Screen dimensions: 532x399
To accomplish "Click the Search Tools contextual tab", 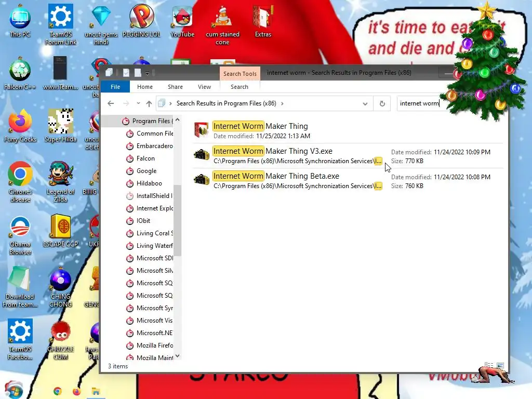I will tap(240, 74).
